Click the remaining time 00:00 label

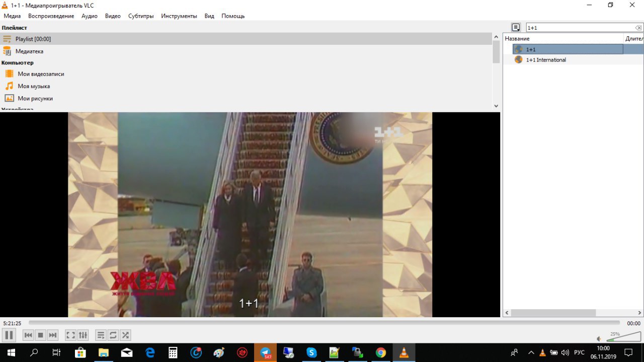pyautogui.click(x=633, y=323)
